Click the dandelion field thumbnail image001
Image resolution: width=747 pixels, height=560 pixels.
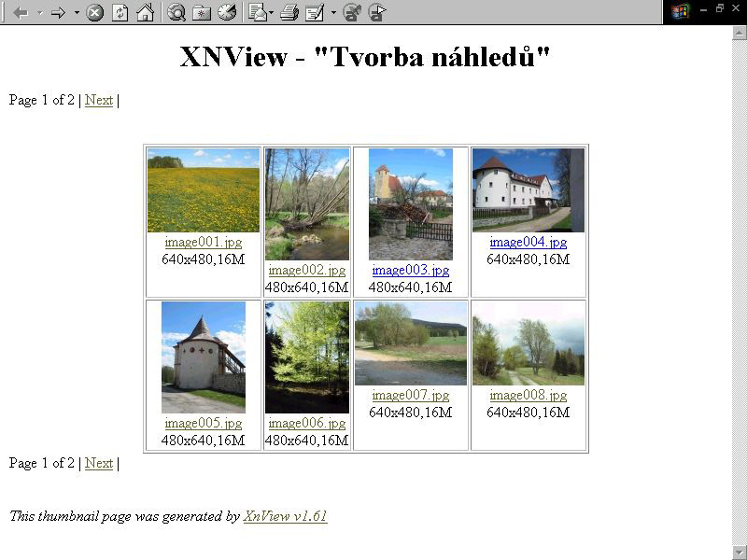pos(203,190)
